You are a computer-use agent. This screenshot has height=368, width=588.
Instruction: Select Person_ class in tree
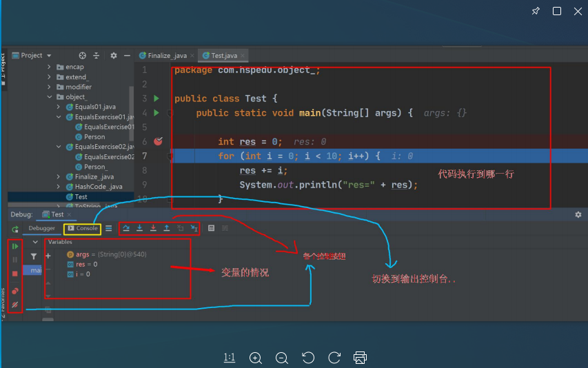[x=91, y=167]
